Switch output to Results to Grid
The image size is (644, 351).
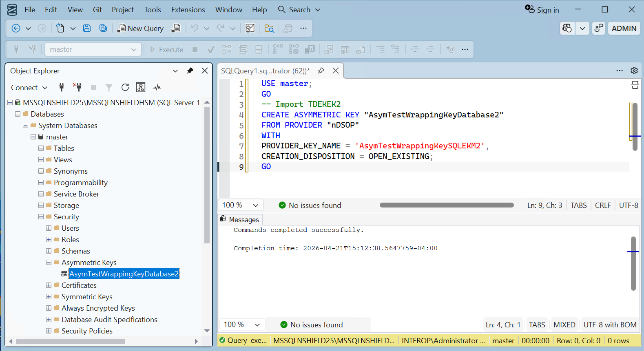[345, 49]
